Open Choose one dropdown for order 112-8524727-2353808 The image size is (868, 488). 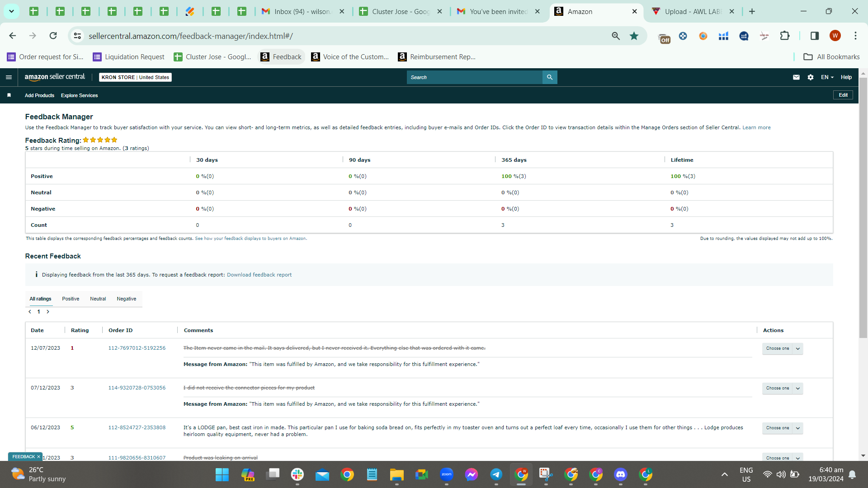coord(782,428)
